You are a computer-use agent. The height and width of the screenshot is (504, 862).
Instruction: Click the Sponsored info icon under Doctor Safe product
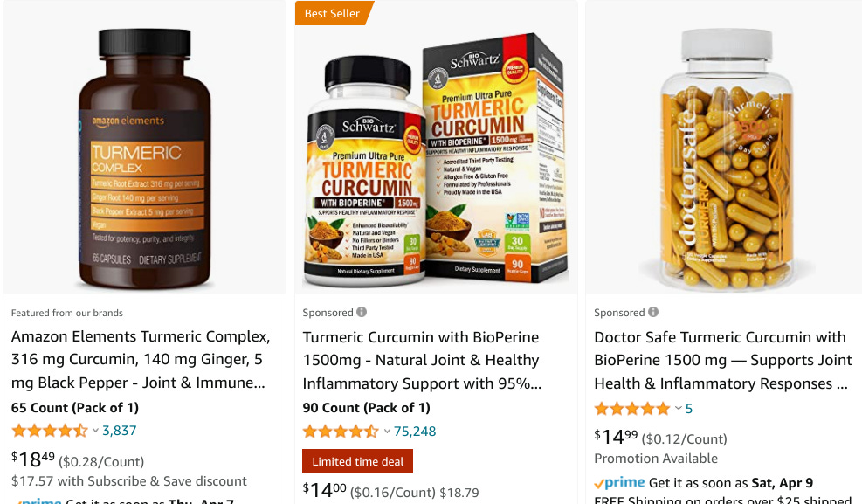click(653, 312)
